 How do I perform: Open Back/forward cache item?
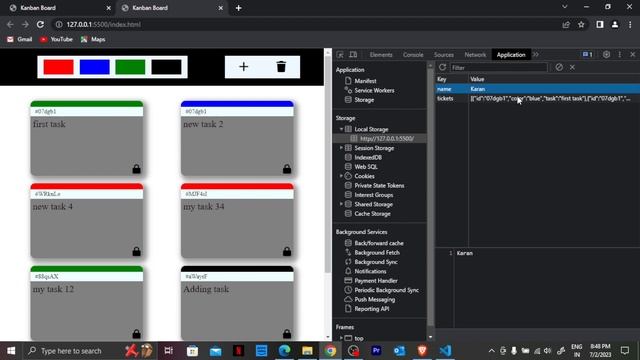tap(379, 243)
